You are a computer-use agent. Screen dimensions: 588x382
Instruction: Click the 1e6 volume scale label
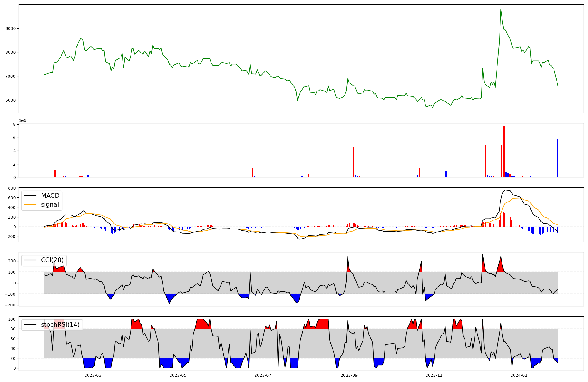[22, 121]
